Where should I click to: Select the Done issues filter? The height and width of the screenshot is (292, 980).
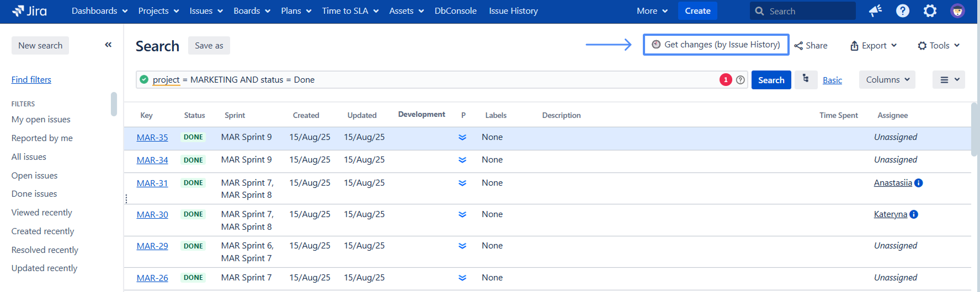click(x=34, y=194)
